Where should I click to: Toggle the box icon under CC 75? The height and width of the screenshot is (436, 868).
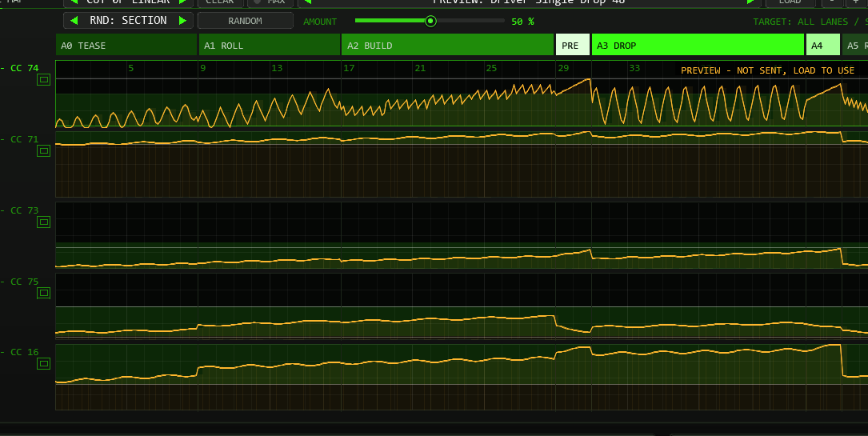coord(44,293)
